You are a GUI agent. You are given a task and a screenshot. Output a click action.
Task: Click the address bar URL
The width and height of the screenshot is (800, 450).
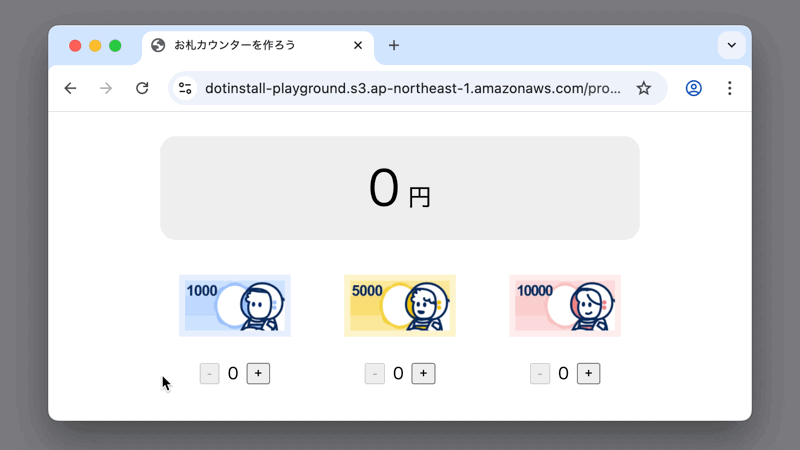click(410, 88)
